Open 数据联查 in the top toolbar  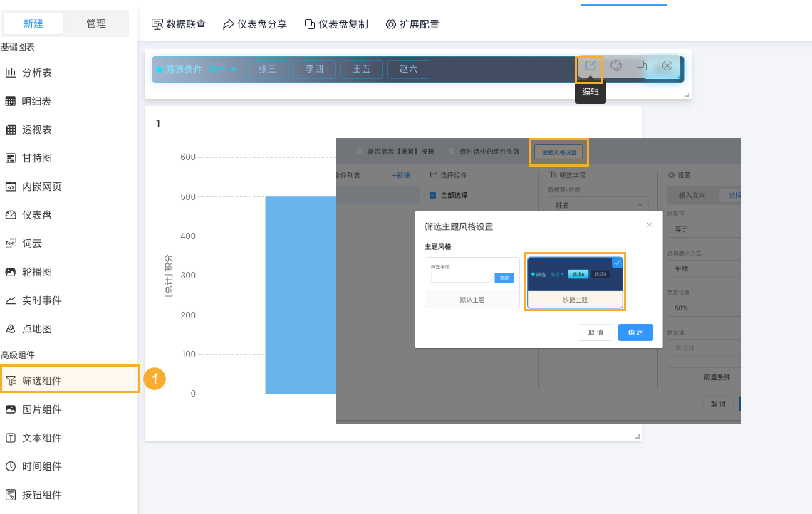click(178, 24)
